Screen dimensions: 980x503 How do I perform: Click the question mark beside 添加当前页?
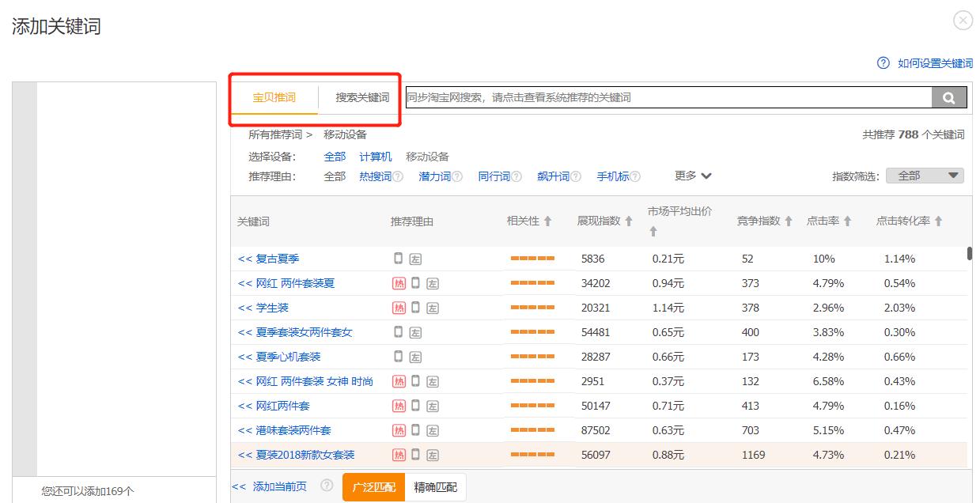click(x=327, y=486)
